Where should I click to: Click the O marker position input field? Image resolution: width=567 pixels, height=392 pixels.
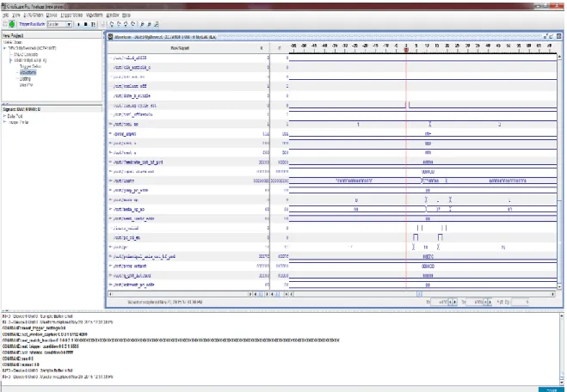(x=475, y=302)
